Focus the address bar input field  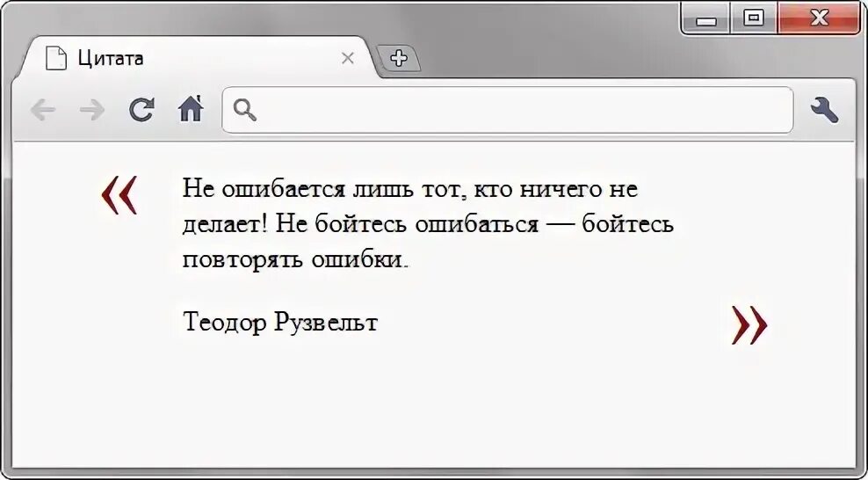[x=518, y=110]
